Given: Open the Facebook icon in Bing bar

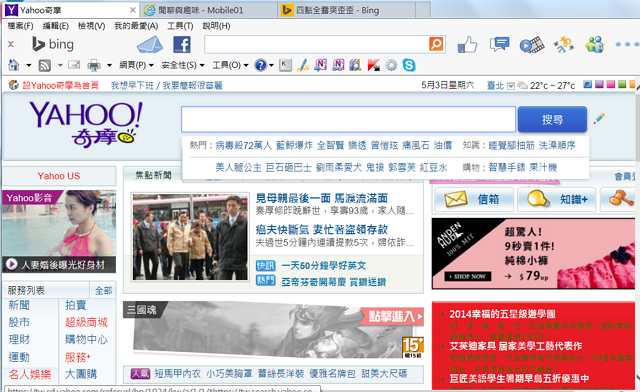Looking at the screenshot, I should 182,45.
